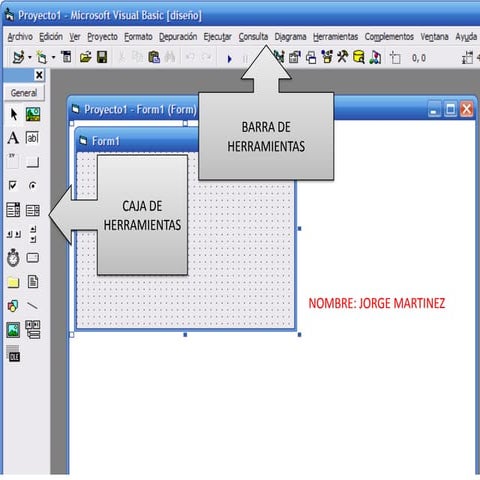Open the Form Layout Window icon

coord(311,57)
